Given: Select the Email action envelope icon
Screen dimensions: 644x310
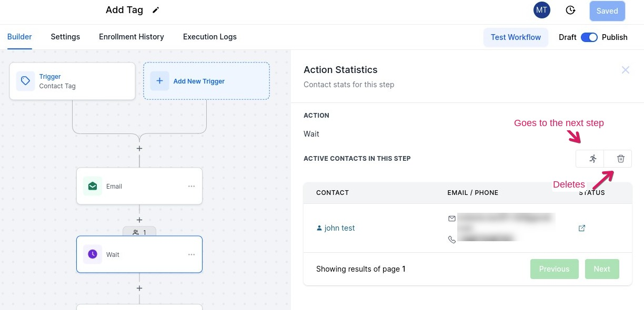Looking at the screenshot, I should coord(93,186).
